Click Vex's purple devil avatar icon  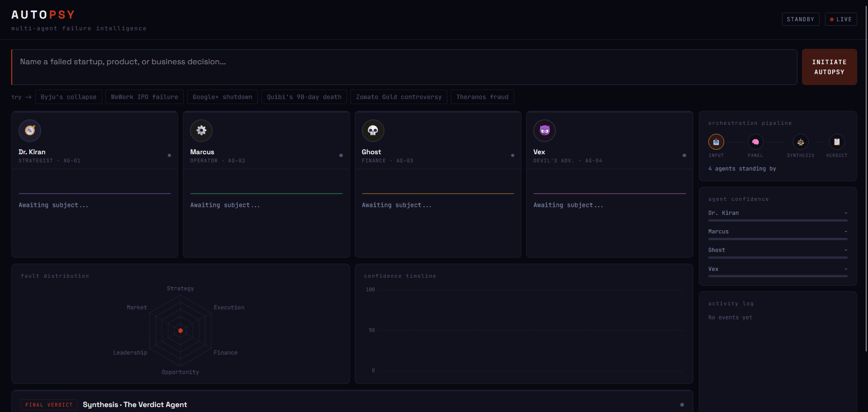pos(545,131)
